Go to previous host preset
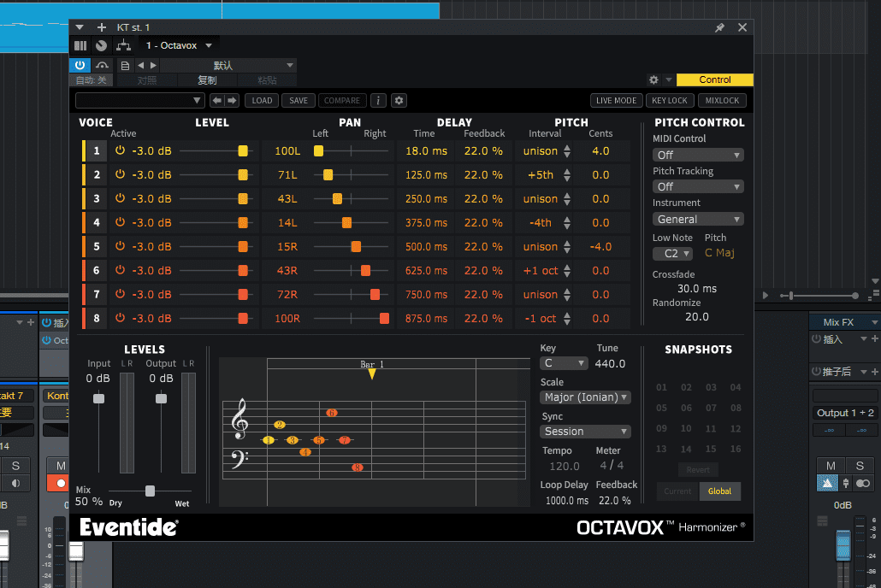Viewport: 881px width, 588px height. pos(140,66)
